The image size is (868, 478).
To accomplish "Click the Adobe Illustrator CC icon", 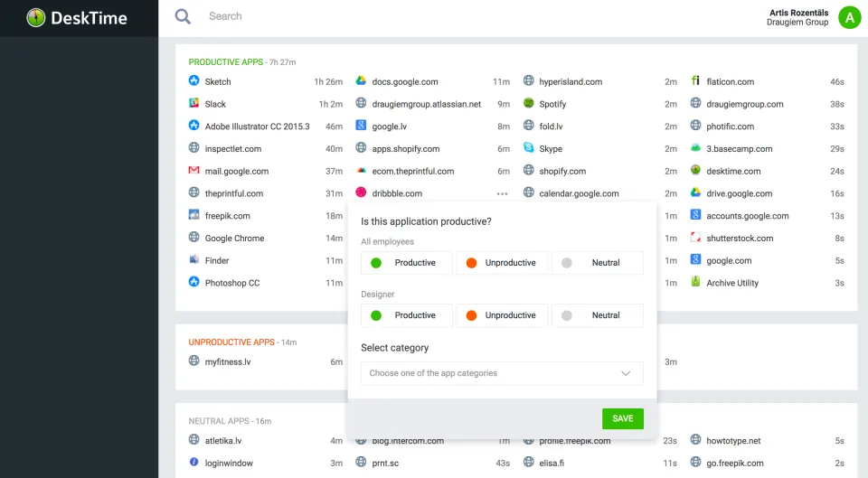I will click(193, 126).
